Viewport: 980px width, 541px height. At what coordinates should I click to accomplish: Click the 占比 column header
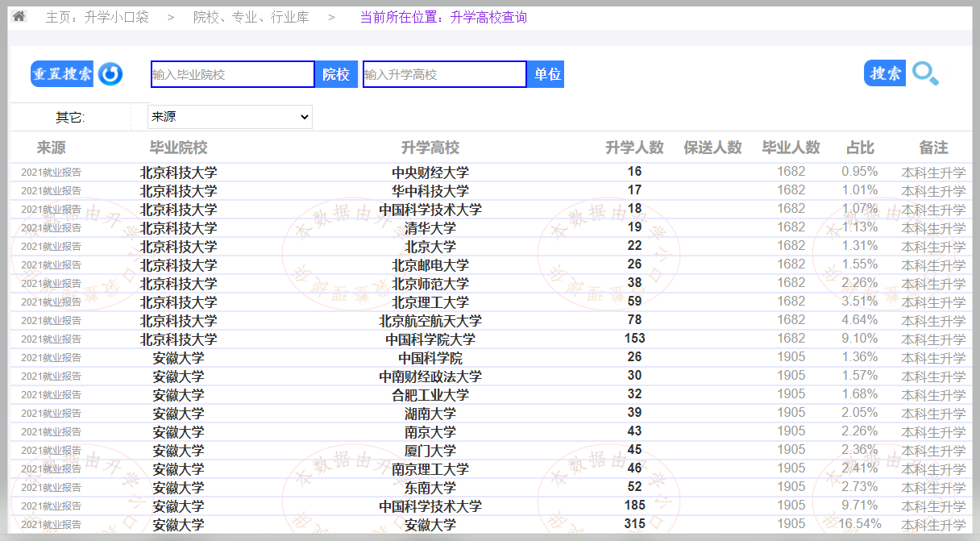pyautogui.click(x=859, y=148)
